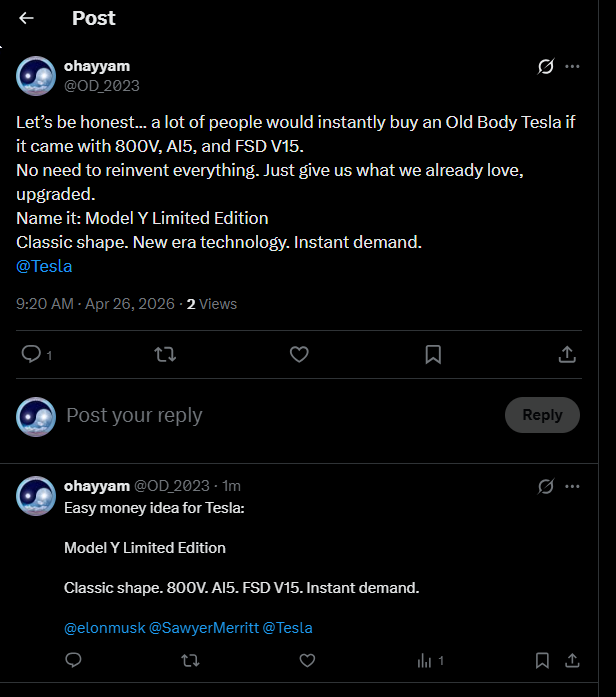Open the main post's three-dot menu
The image size is (616, 697).
click(x=572, y=67)
